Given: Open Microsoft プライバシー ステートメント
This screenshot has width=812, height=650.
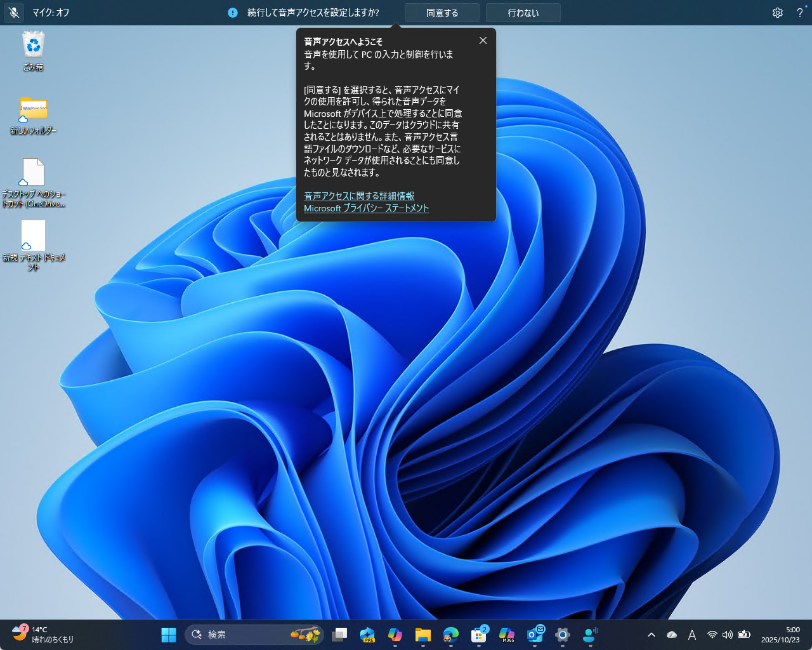Looking at the screenshot, I should coord(367,208).
